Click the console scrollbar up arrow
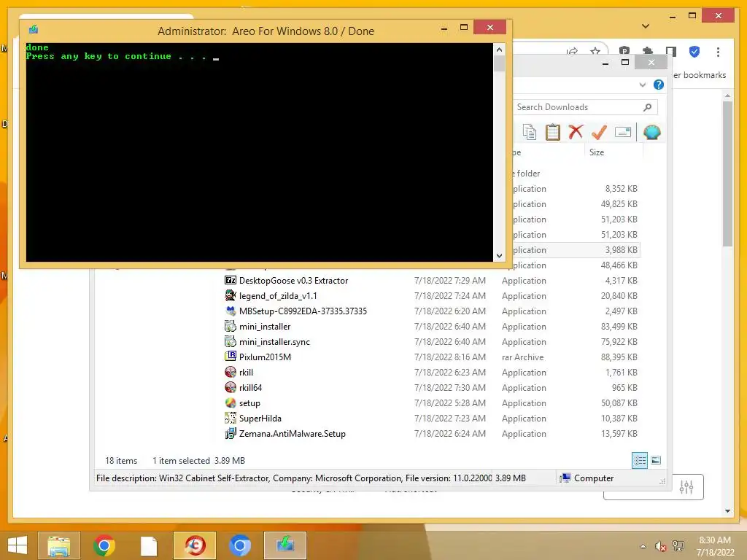Image resolution: width=747 pixels, height=560 pixels. 499,50
